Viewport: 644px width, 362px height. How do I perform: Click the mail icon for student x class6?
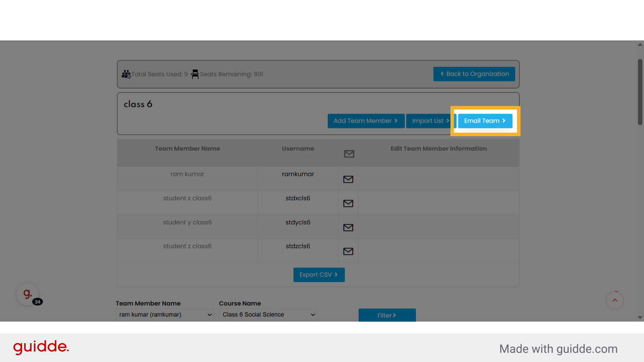coord(348,203)
